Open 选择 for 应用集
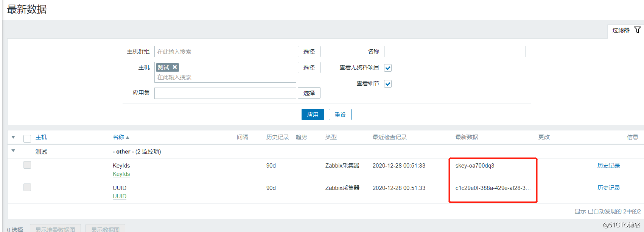 [x=309, y=93]
